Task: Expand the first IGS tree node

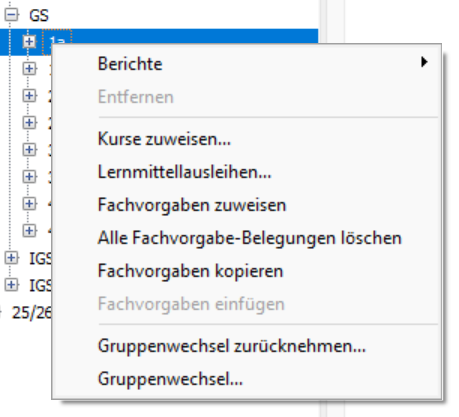Action: (11, 258)
